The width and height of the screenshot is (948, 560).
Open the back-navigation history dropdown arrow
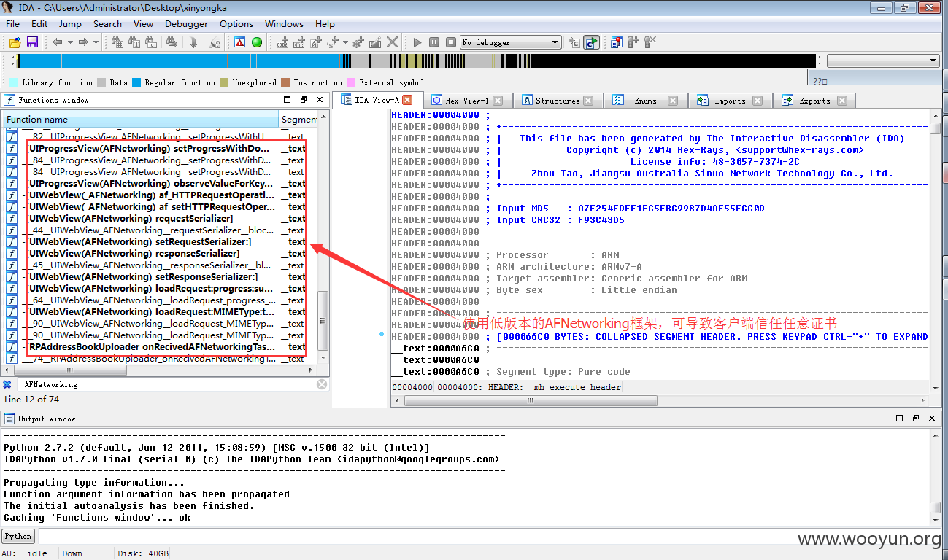pos(70,42)
